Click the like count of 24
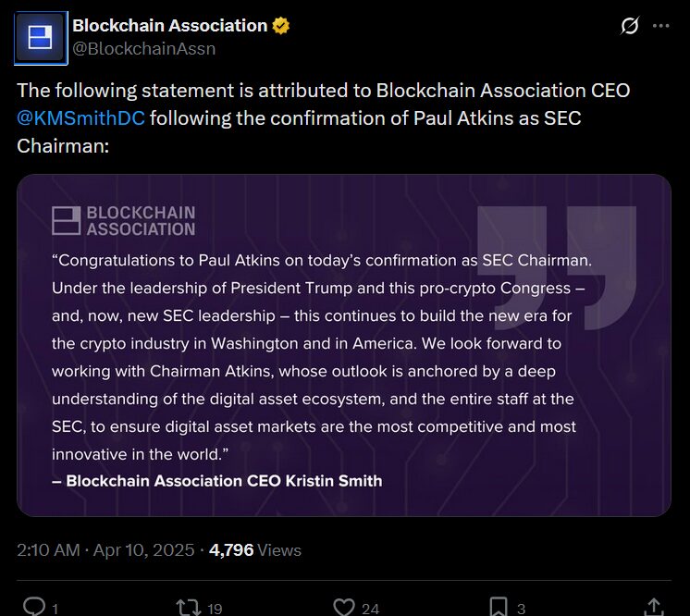 (370, 608)
